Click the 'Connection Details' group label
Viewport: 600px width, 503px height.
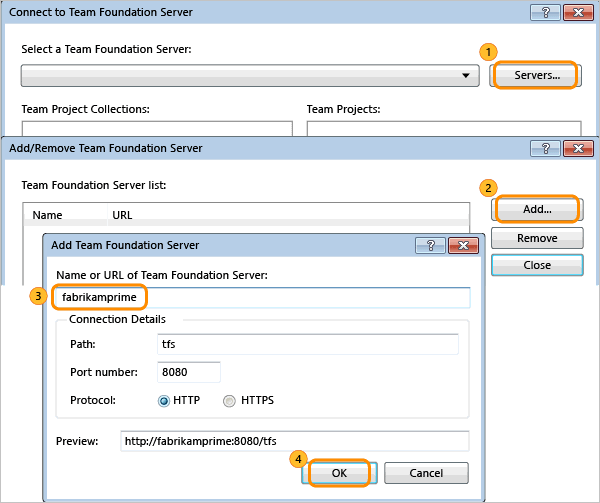pos(117,319)
